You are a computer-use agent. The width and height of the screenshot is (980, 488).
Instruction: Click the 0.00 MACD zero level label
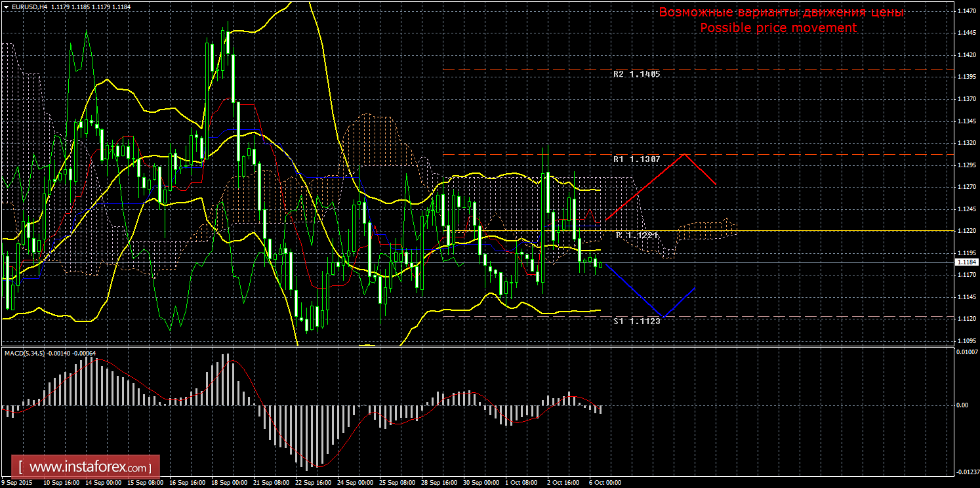coord(962,405)
